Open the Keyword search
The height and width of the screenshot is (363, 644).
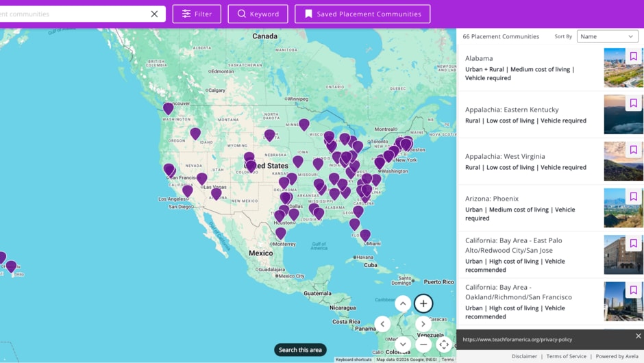tap(258, 14)
